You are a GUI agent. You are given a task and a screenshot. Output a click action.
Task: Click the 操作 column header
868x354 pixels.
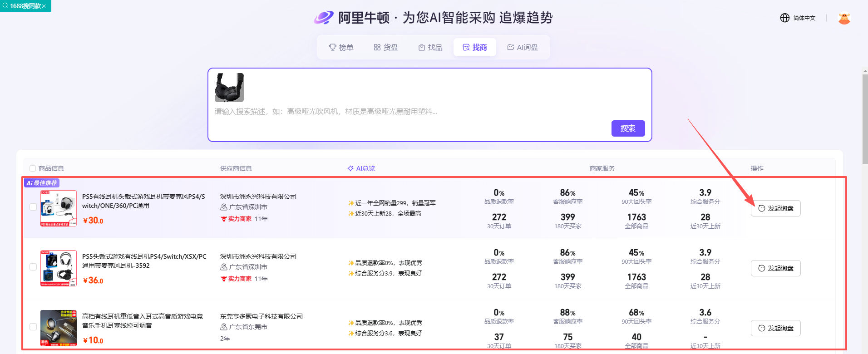coord(757,168)
